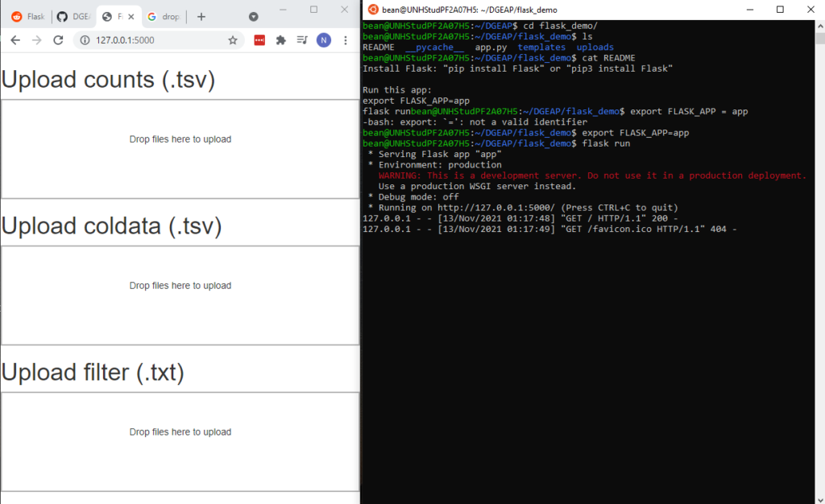This screenshot has width=825, height=504.
Task: Switch to the Google search tab
Action: (163, 16)
